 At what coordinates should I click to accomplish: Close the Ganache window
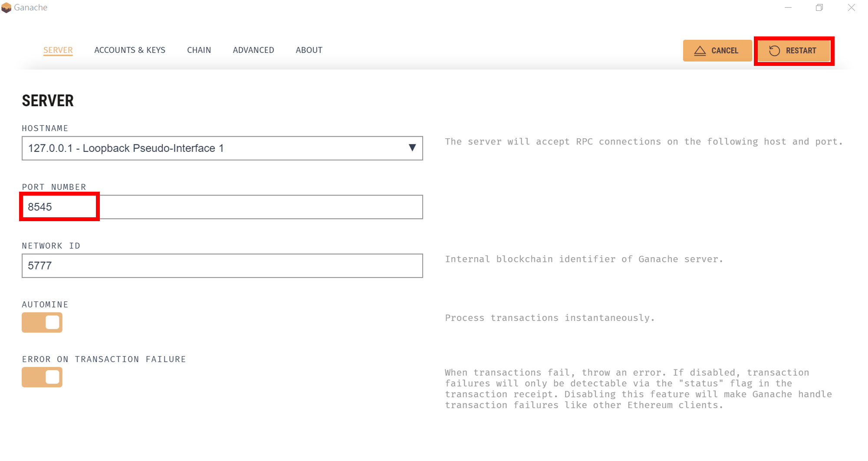pyautogui.click(x=852, y=8)
